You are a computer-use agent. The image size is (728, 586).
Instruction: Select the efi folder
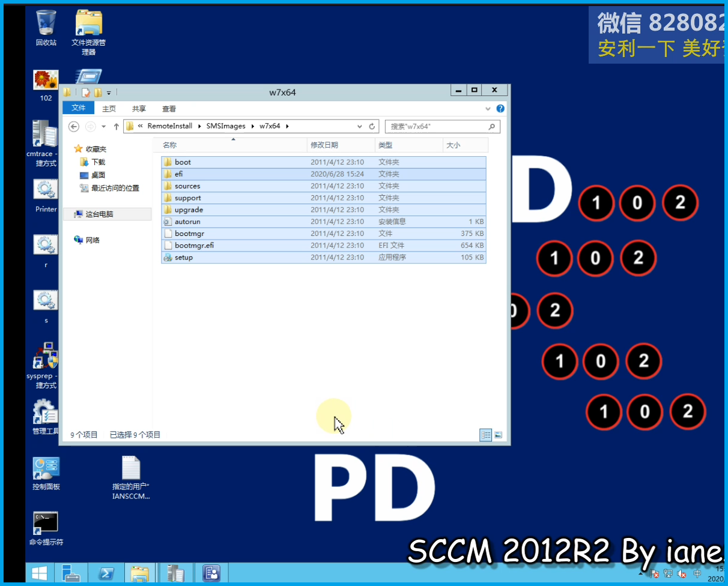323,174
